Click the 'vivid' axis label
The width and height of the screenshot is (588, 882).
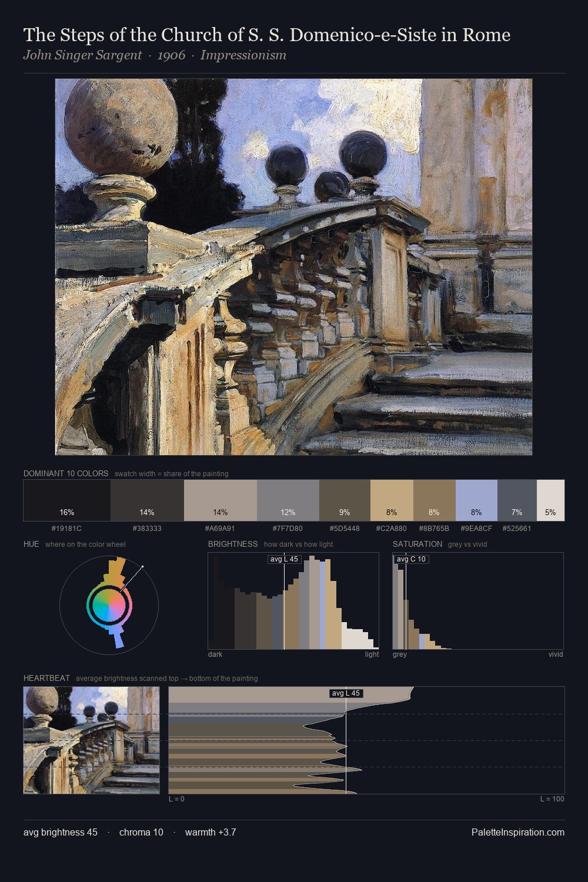pyautogui.click(x=556, y=654)
